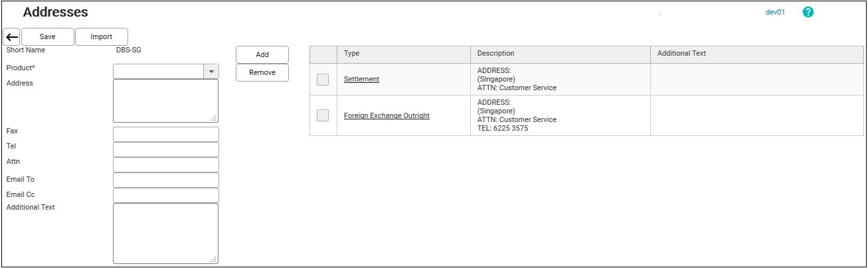Open the Foreign Exchange Outright link
868x268 pixels.
pyautogui.click(x=387, y=116)
